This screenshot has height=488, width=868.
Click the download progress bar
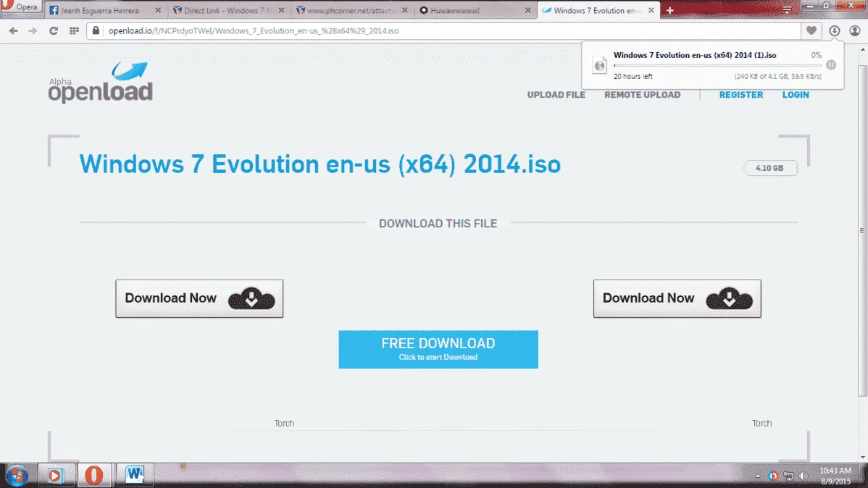718,65
